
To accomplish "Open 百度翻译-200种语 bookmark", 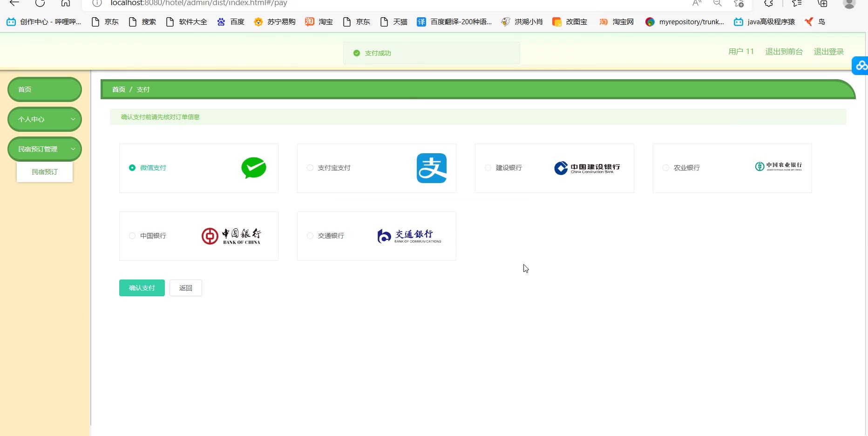I will pos(454,22).
